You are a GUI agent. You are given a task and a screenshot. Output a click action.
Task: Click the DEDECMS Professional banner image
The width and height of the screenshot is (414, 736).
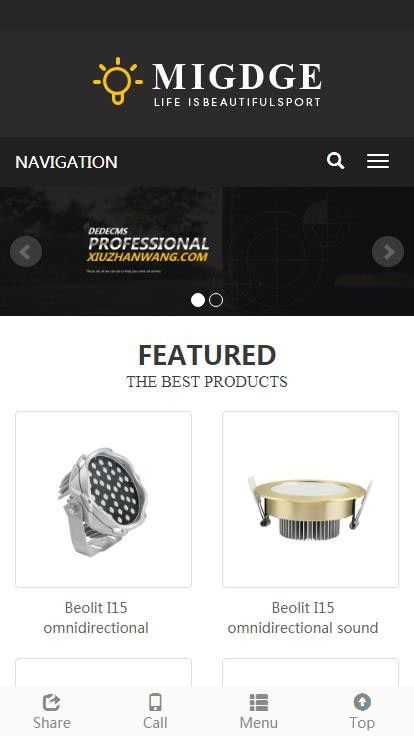click(x=207, y=251)
